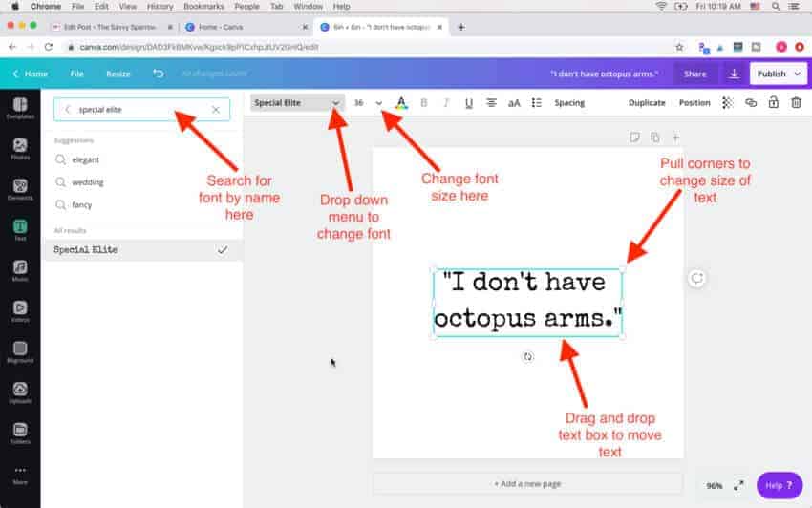The image size is (812, 508).
Task: Click Add a new page
Action: point(527,484)
